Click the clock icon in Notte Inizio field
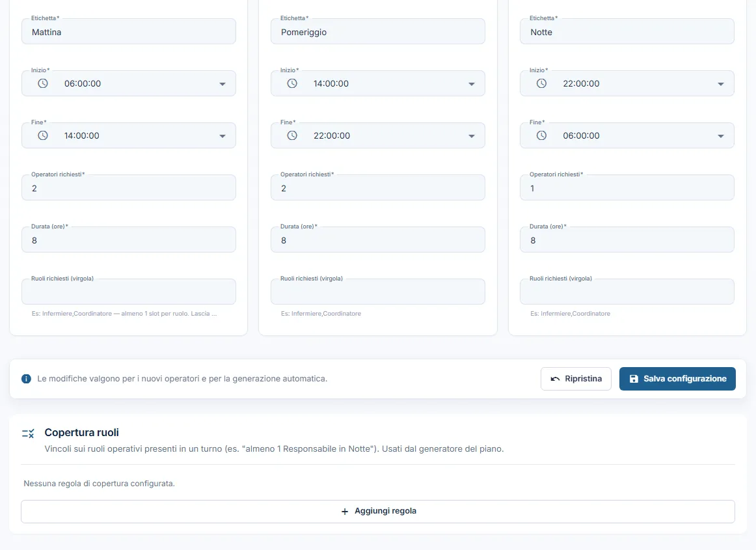This screenshot has width=756, height=550. click(x=541, y=83)
